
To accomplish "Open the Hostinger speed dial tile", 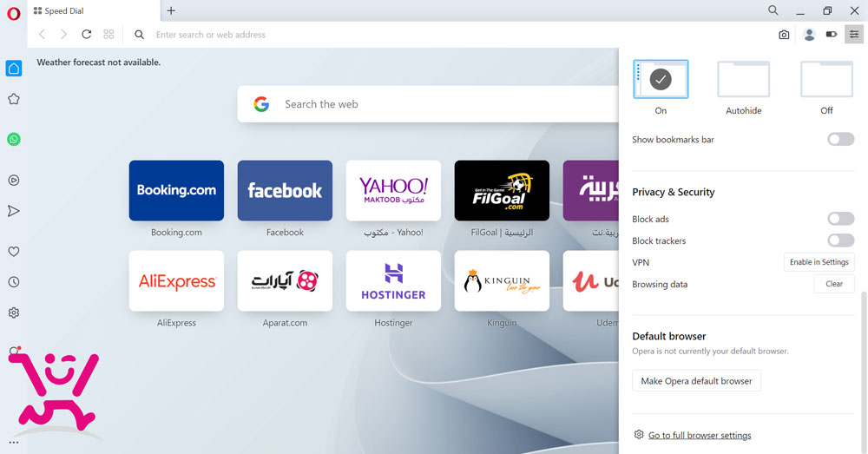I will (x=393, y=280).
